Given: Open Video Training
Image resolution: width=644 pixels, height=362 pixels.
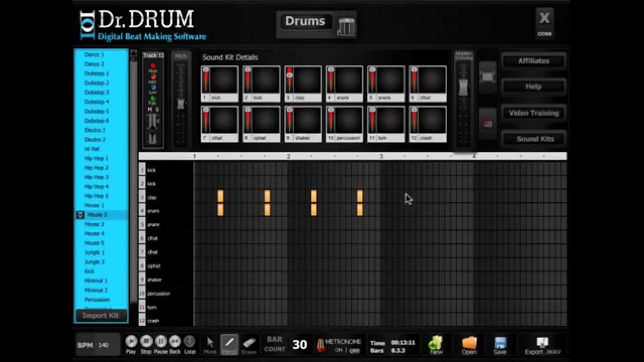Looking at the screenshot, I should [534, 113].
